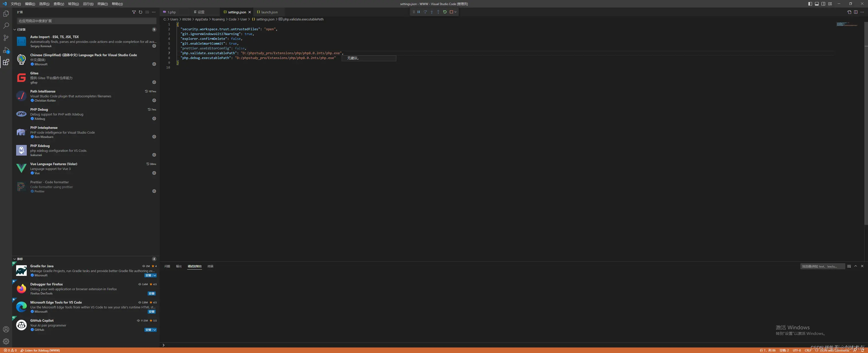Click the extensions filter funnel icon
Viewport: 868px width, 353px height.
coord(134,12)
